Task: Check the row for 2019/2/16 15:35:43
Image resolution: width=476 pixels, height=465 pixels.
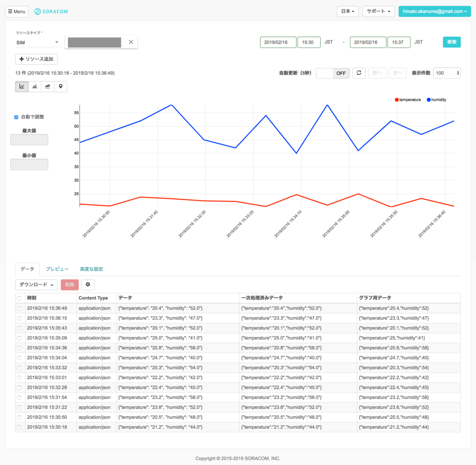Action: pyautogui.click(x=20, y=328)
